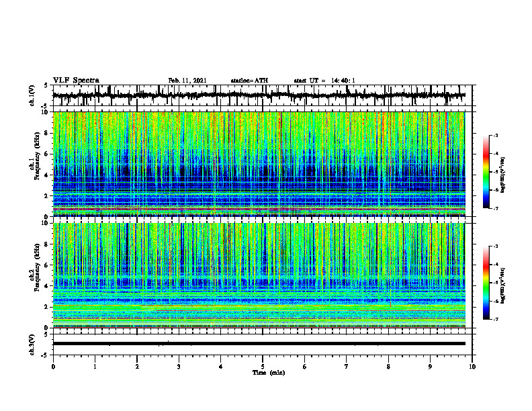
Task: Click the ch.3 voltage waveform trace
Action: (x=259, y=344)
